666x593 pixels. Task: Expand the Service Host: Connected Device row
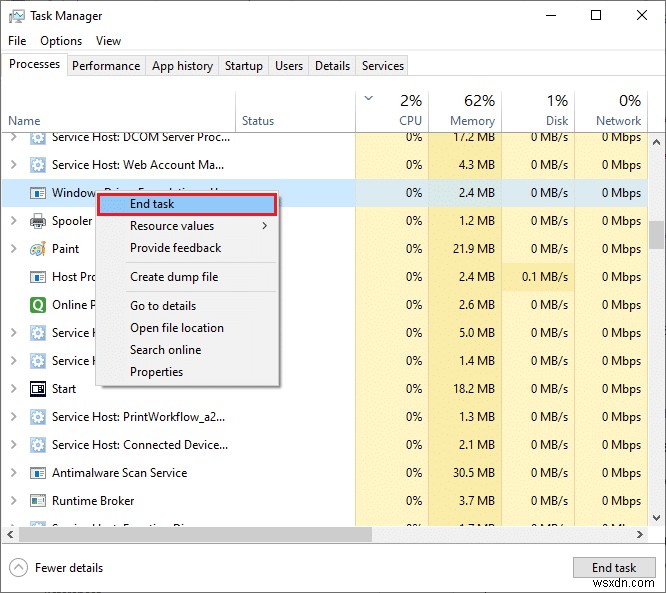pyautogui.click(x=14, y=444)
